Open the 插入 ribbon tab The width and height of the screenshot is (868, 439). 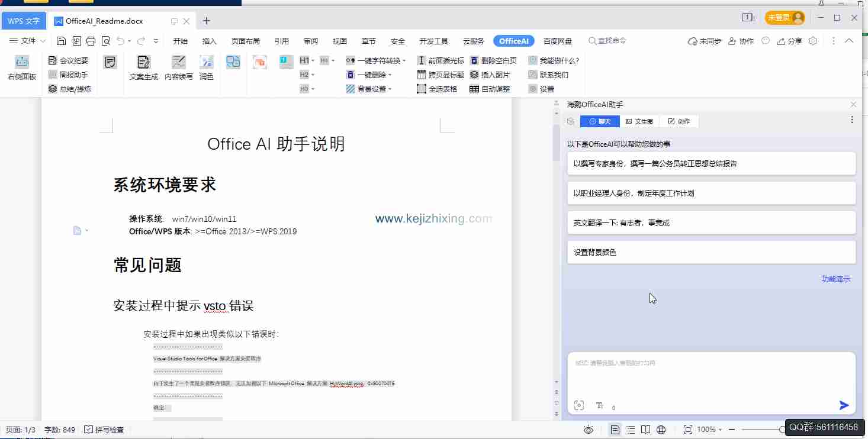210,41
